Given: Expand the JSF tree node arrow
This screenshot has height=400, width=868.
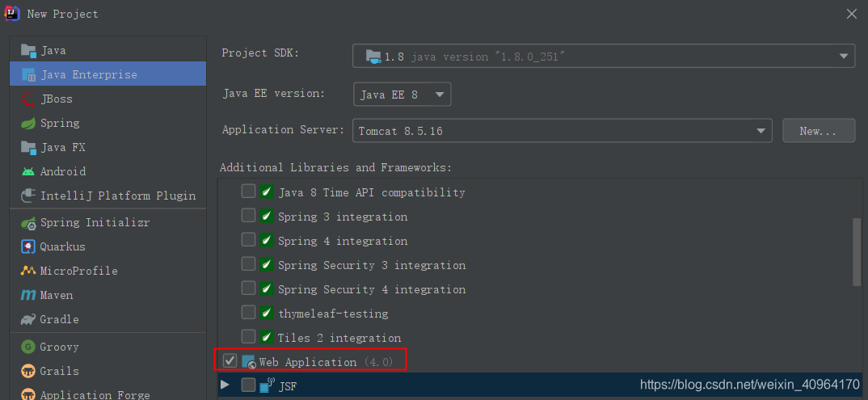Looking at the screenshot, I should coord(225,385).
